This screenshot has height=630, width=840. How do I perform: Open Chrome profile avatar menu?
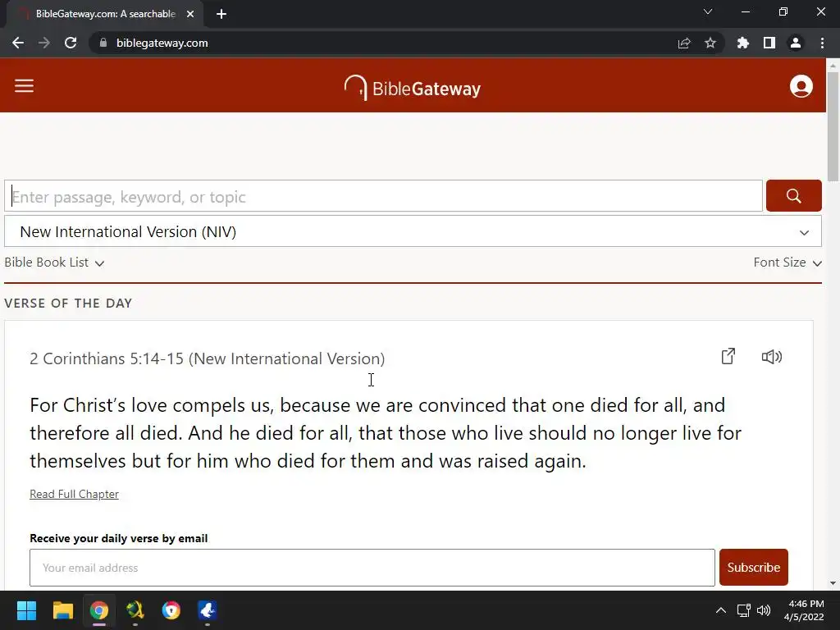click(x=796, y=43)
